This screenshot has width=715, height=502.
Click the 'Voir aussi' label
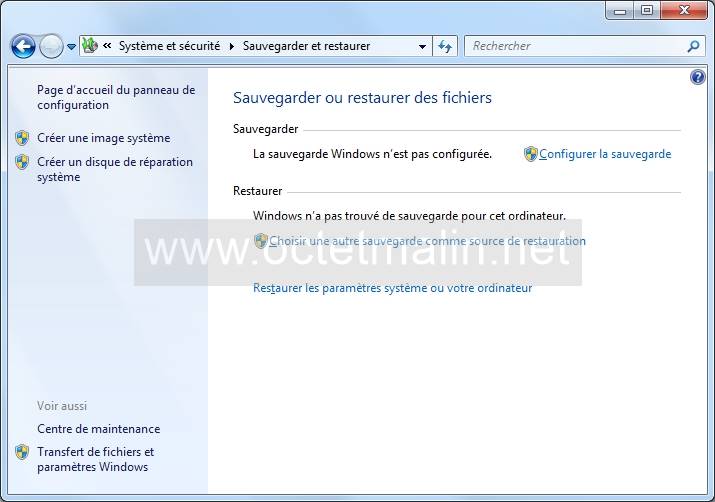(62, 406)
